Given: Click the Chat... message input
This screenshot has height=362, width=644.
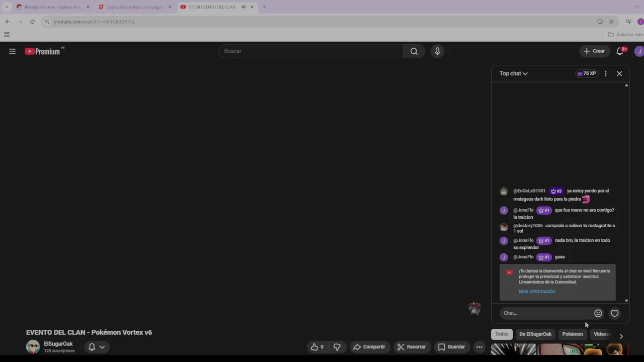Looking at the screenshot, I should [546, 313].
